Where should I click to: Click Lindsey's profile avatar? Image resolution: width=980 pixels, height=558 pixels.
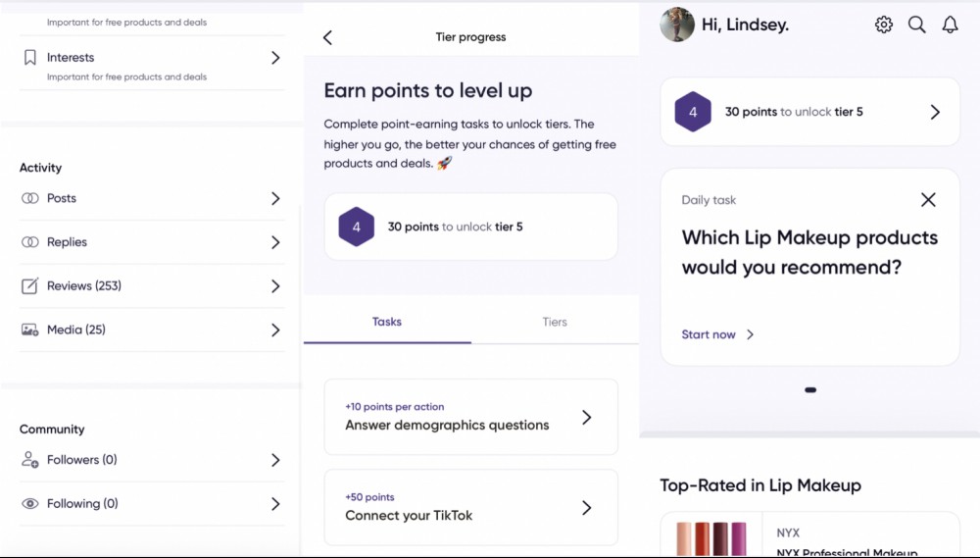click(677, 25)
